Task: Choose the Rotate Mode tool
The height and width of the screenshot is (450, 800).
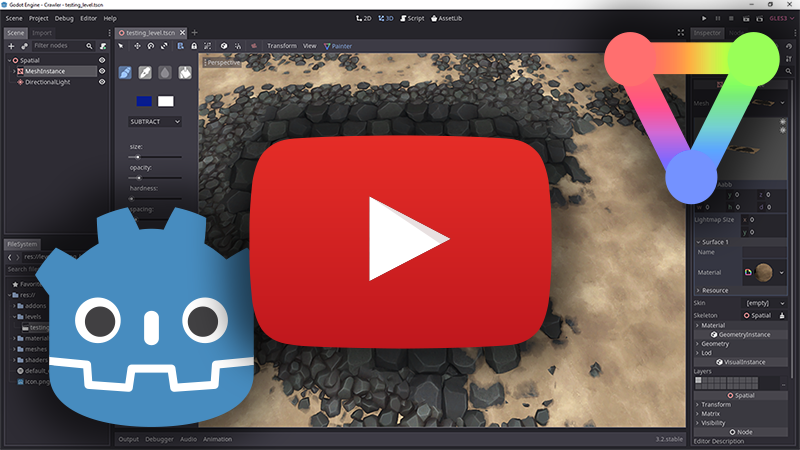Action: (x=151, y=46)
